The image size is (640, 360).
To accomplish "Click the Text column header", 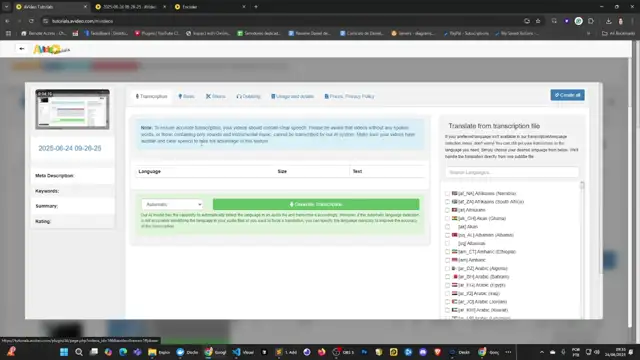I will click(357, 171).
